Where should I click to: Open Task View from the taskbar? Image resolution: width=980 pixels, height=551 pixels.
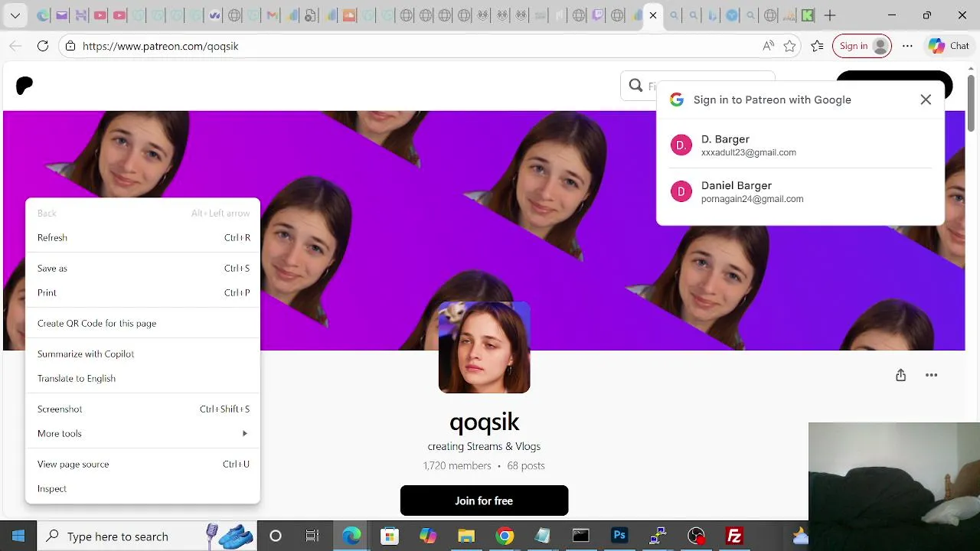click(312, 536)
